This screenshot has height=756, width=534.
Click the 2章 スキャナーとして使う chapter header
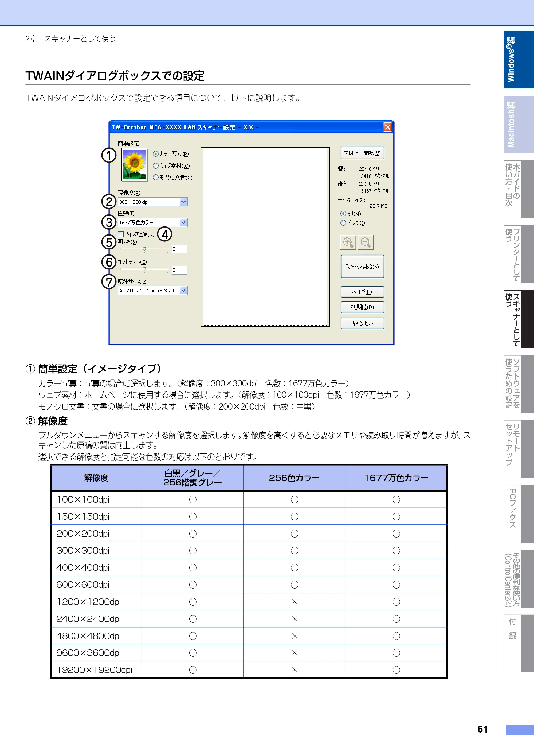71,38
